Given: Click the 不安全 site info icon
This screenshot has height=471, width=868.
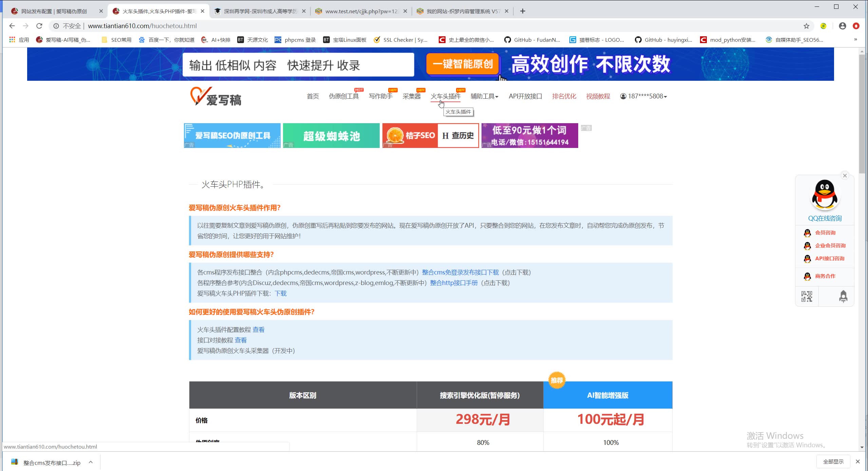Looking at the screenshot, I should point(56,26).
